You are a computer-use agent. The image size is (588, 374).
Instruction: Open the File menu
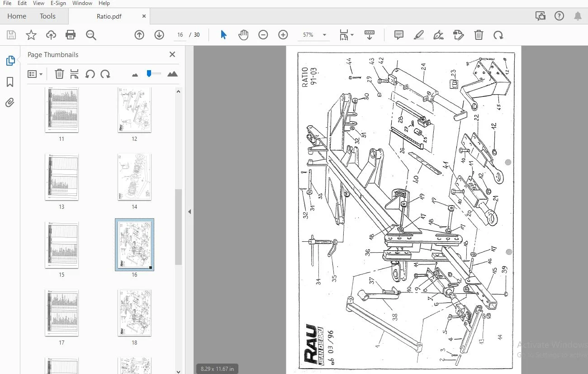click(7, 3)
